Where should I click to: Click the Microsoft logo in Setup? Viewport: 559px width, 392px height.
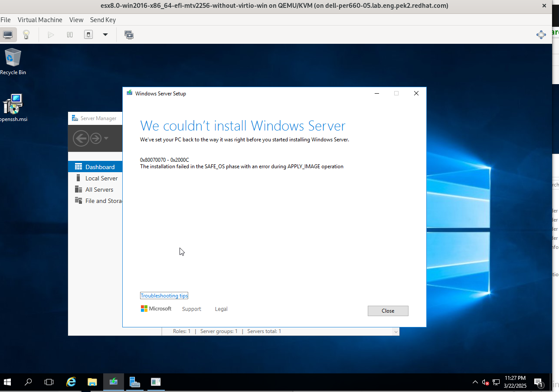pyautogui.click(x=156, y=309)
